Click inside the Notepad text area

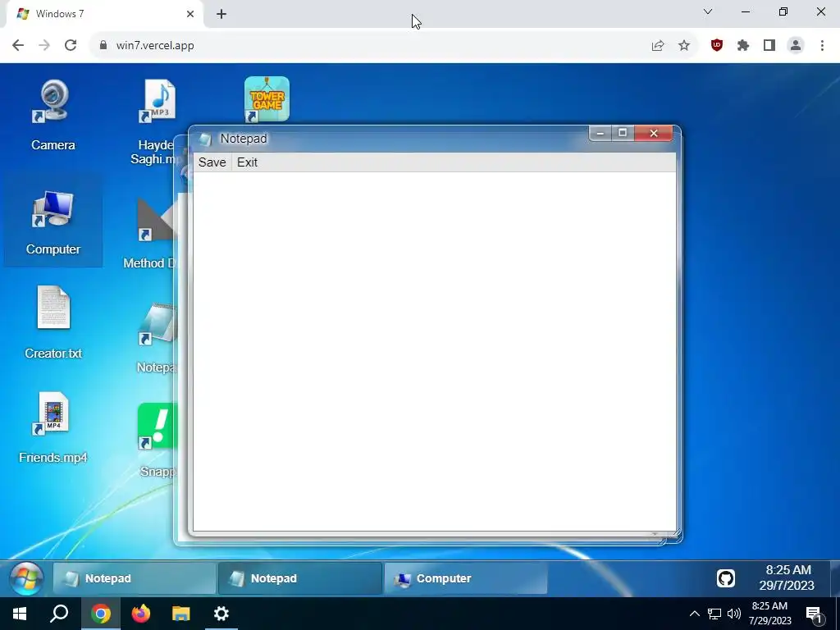pyautogui.click(x=435, y=351)
